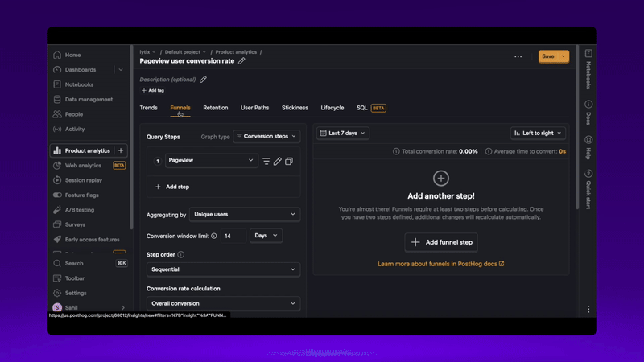The height and width of the screenshot is (362, 644).
Task: Switch to the Retention tab
Action: (x=215, y=108)
